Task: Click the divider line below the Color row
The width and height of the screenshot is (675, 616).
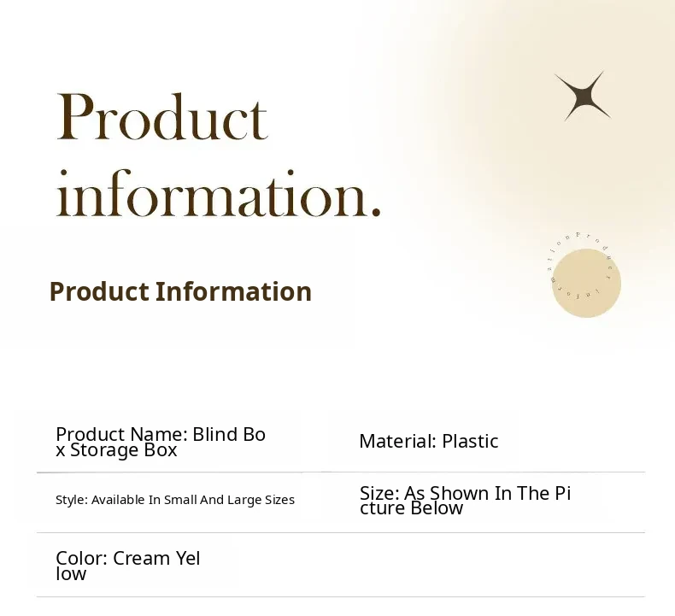Action: coord(340,596)
